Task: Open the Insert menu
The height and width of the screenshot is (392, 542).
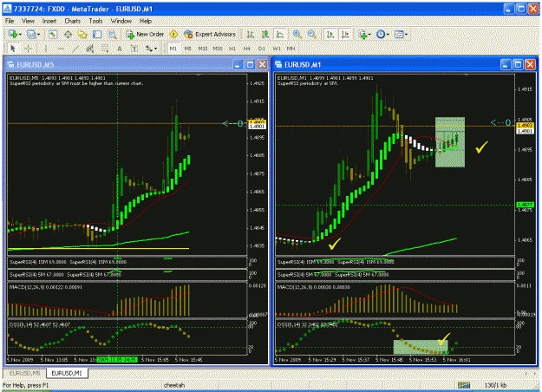Action: (49, 21)
